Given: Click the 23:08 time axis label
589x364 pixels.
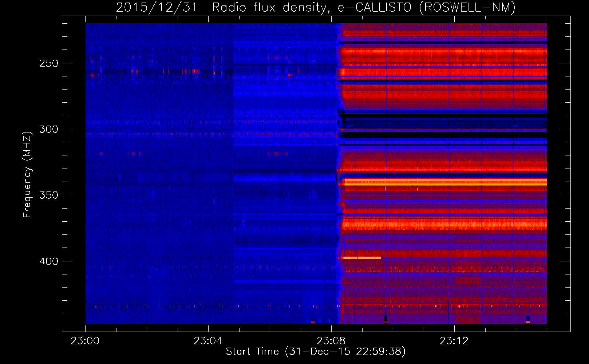Looking at the screenshot, I should [x=331, y=341].
